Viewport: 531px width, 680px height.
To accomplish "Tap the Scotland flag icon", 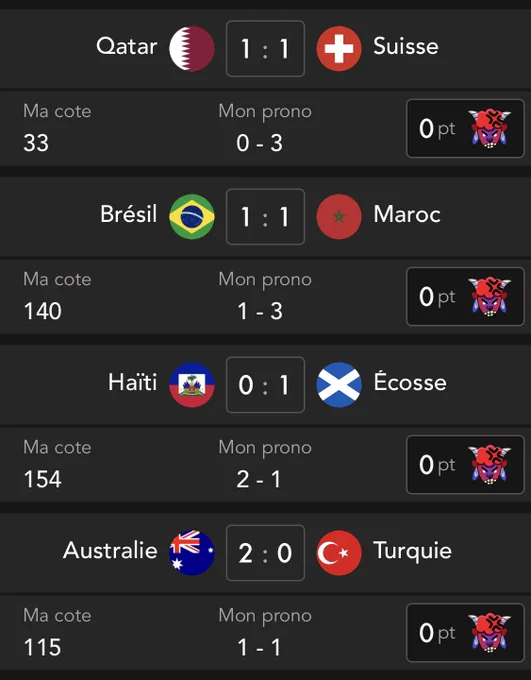I will coord(339,385).
